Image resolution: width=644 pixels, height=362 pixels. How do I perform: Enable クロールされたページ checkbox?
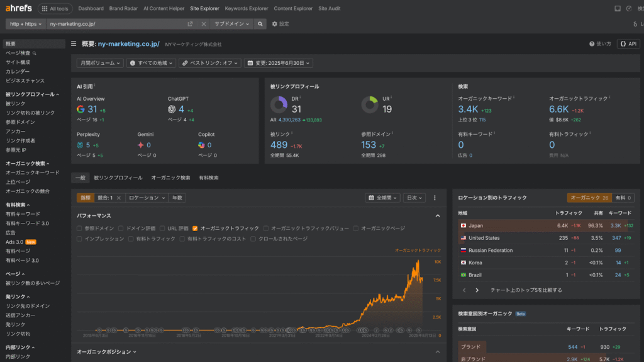pyautogui.click(x=253, y=239)
